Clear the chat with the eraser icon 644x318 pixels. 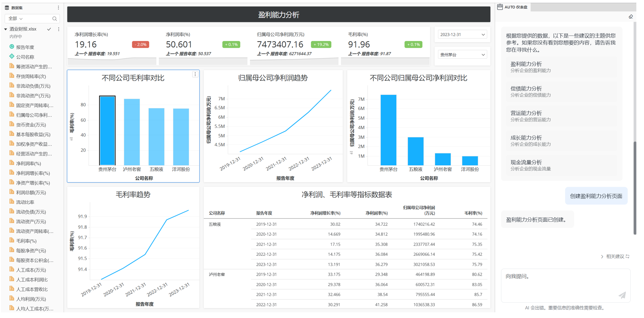click(x=630, y=17)
